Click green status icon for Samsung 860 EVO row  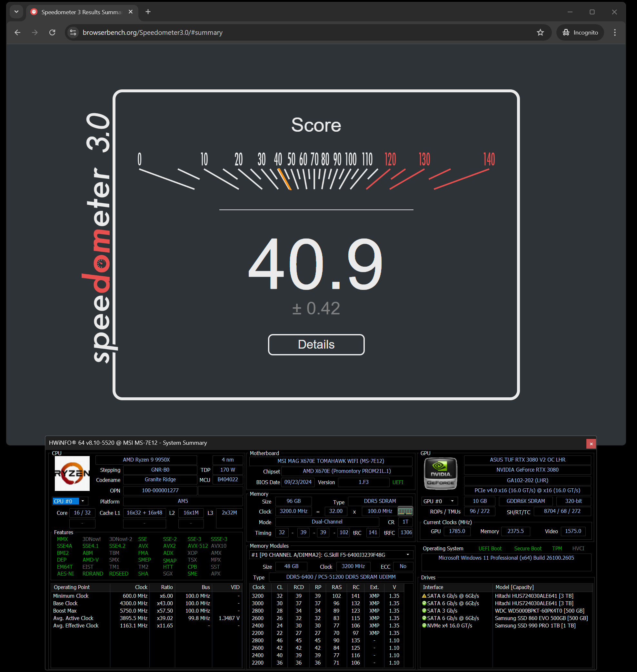coord(424,618)
